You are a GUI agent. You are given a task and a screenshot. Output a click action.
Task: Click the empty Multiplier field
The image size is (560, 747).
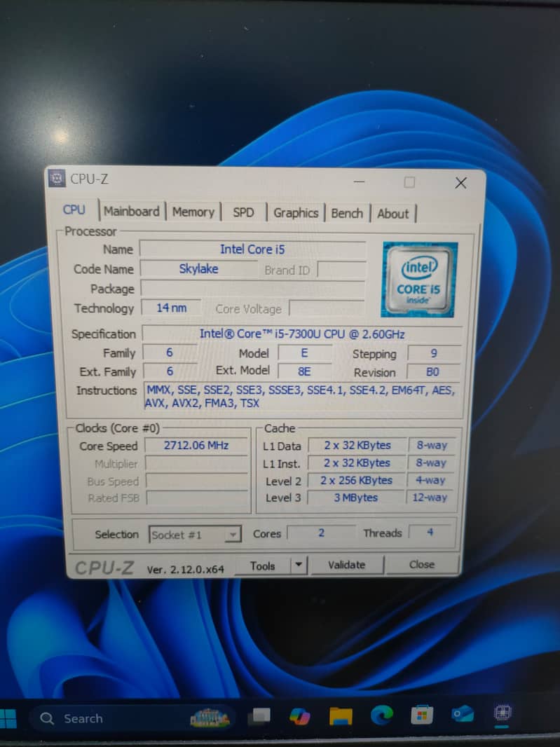tap(196, 463)
